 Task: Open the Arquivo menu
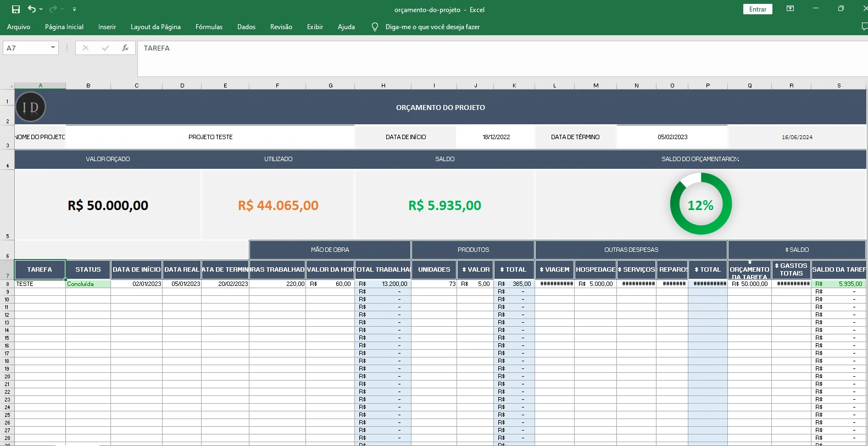point(19,27)
